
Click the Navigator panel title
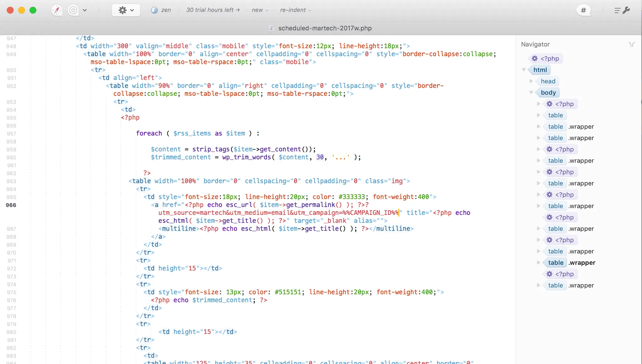[535, 44]
